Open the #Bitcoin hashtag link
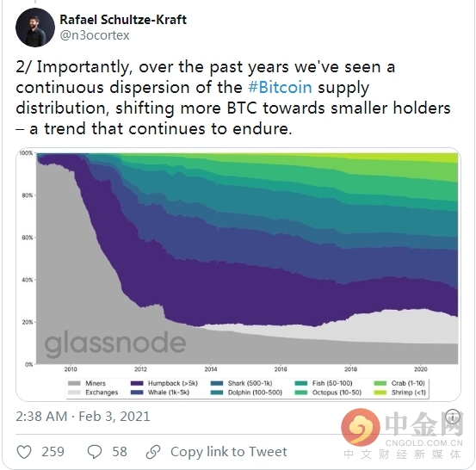 (x=280, y=88)
